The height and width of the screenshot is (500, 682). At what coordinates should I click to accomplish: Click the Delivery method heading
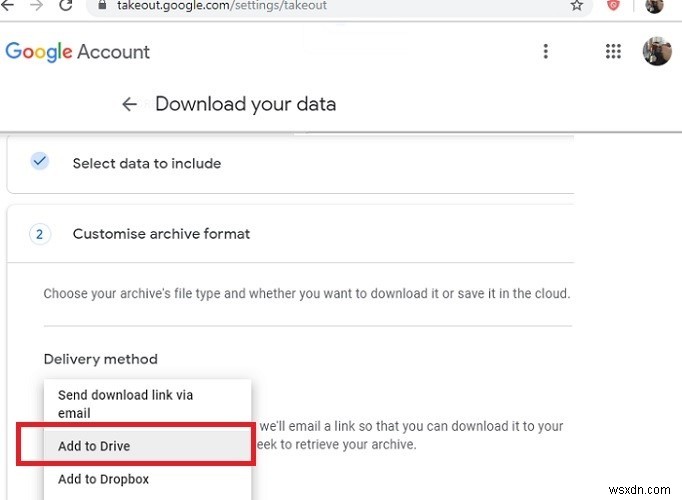coord(100,359)
